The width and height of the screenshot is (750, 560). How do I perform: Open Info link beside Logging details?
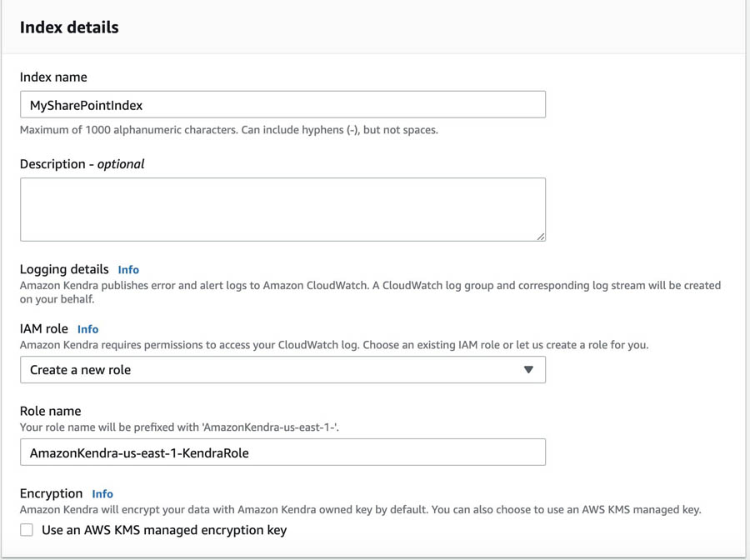(x=128, y=270)
